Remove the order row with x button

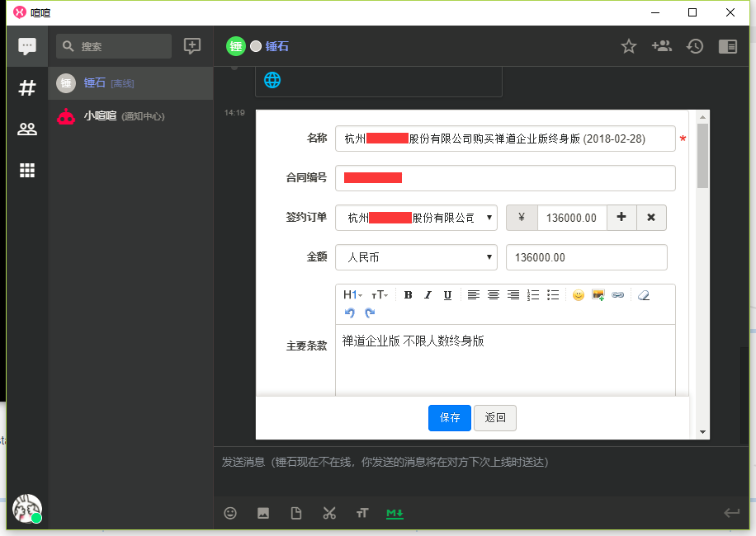[x=651, y=218]
